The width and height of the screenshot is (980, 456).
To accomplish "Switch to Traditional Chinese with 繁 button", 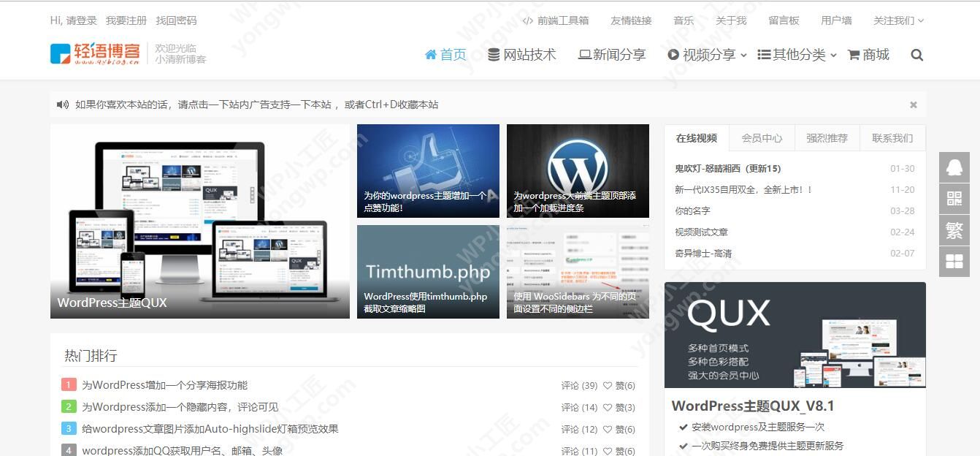I will [x=954, y=230].
